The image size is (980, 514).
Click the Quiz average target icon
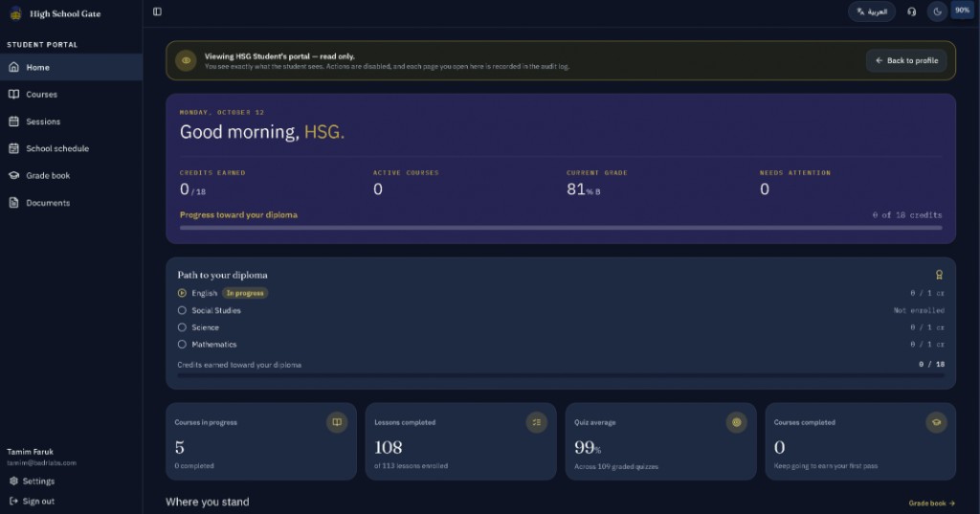pos(736,422)
